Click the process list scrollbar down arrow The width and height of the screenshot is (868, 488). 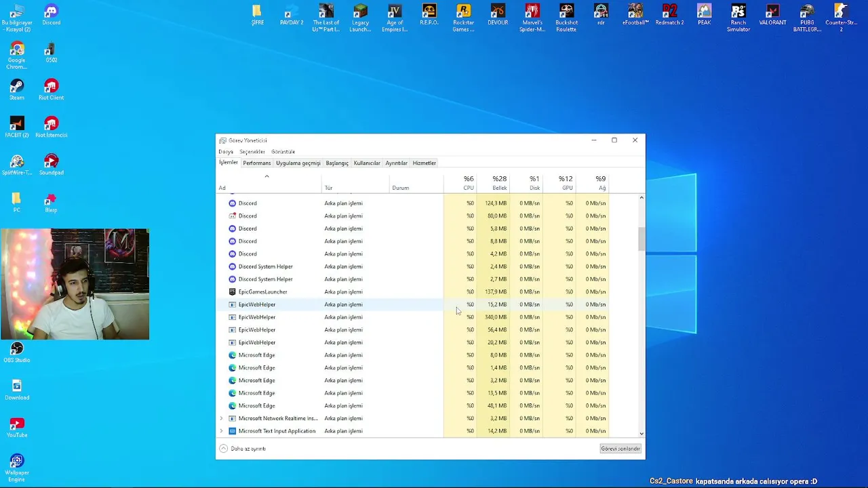click(642, 434)
